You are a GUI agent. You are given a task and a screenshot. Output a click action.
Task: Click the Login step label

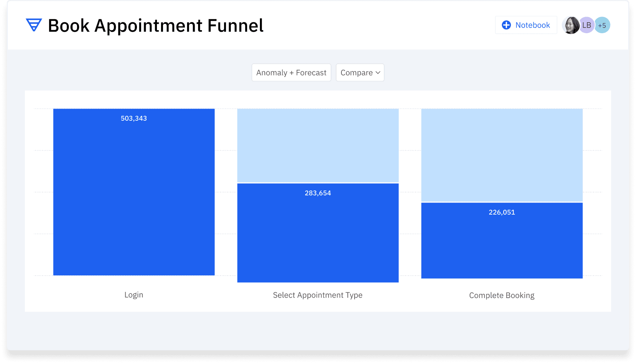pyautogui.click(x=134, y=295)
